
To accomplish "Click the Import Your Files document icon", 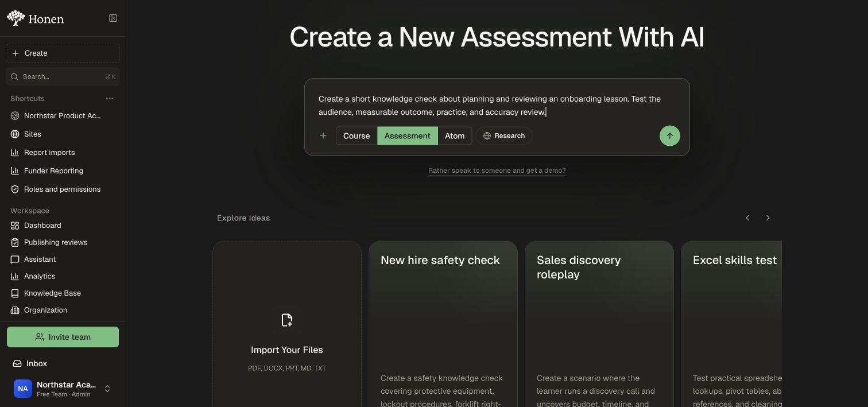I will click(287, 320).
